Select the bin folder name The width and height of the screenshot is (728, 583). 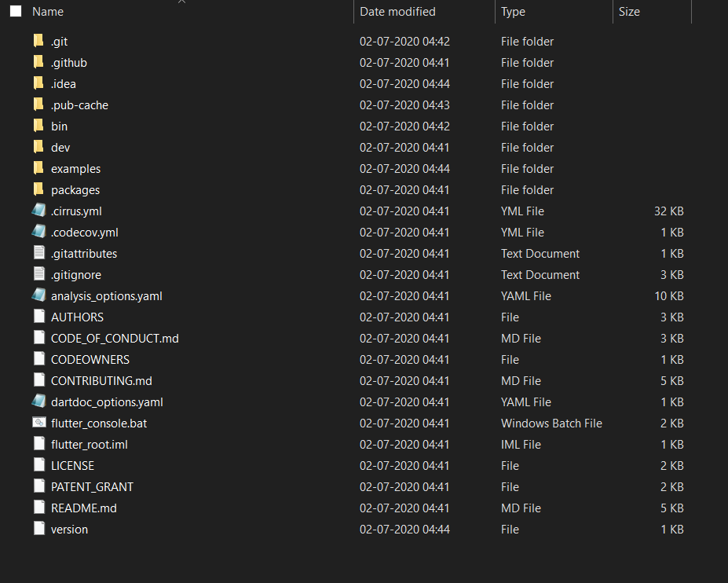[x=59, y=126]
